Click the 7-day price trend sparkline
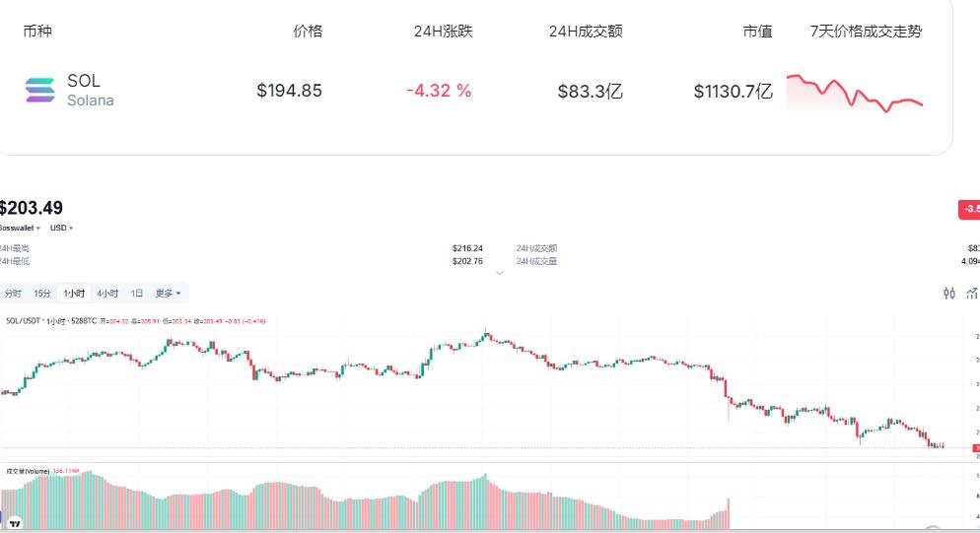This screenshot has width=980, height=533. 854,94
